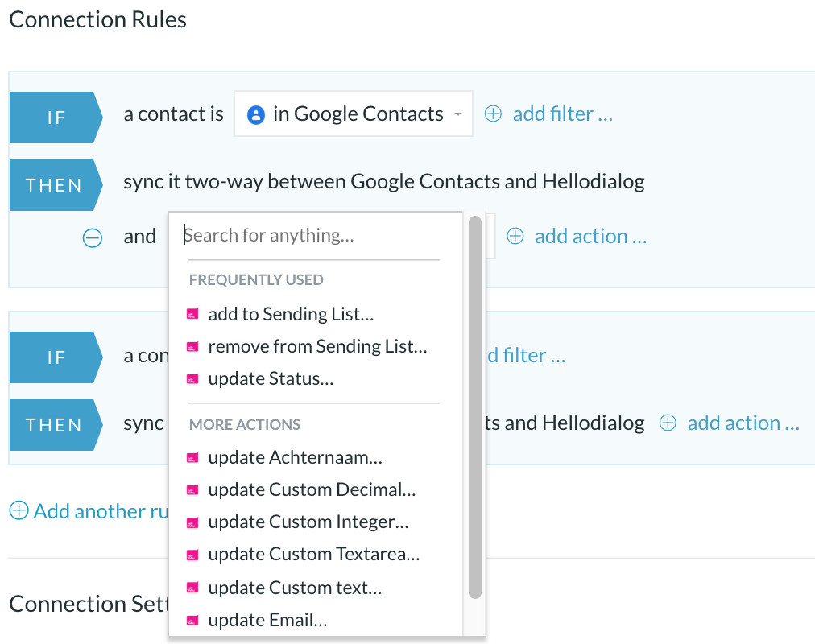Click the second rule's THEN label
Viewport: 815px width, 644px height.
pos(56,425)
